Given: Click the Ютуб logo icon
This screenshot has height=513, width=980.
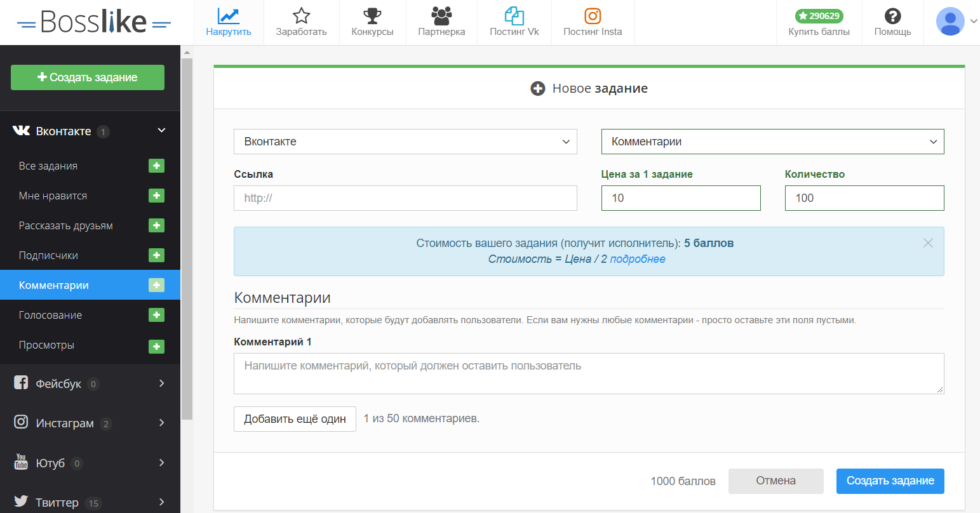Looking at the screenshot, I should tap(21, 462).
